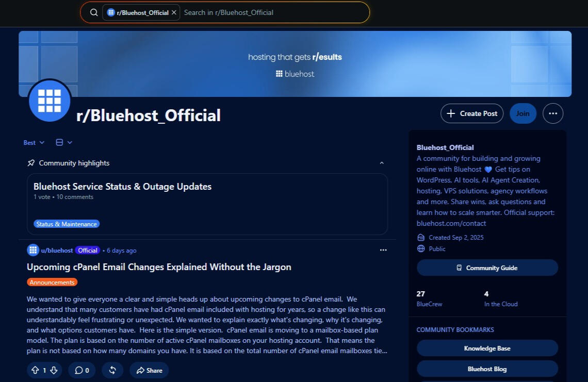Click the cPanel post body text preview

(x=206, y=325)
